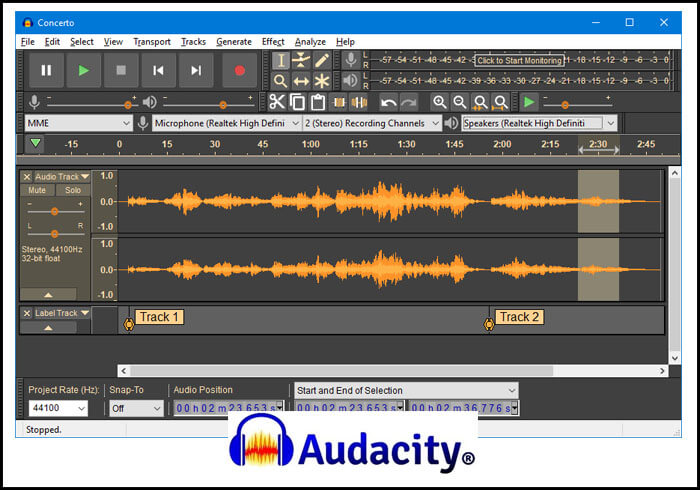Image resolution: width=700 pixels, height=490 pixels.
Task: Click the Copy icon in edit toolbar
Action: 297,102
